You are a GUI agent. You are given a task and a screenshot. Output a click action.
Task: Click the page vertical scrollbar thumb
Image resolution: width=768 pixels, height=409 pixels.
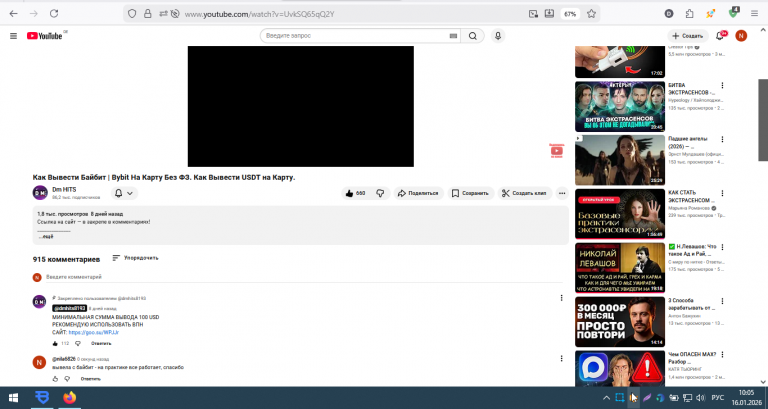pyautogui.click(x=763, y=120)
